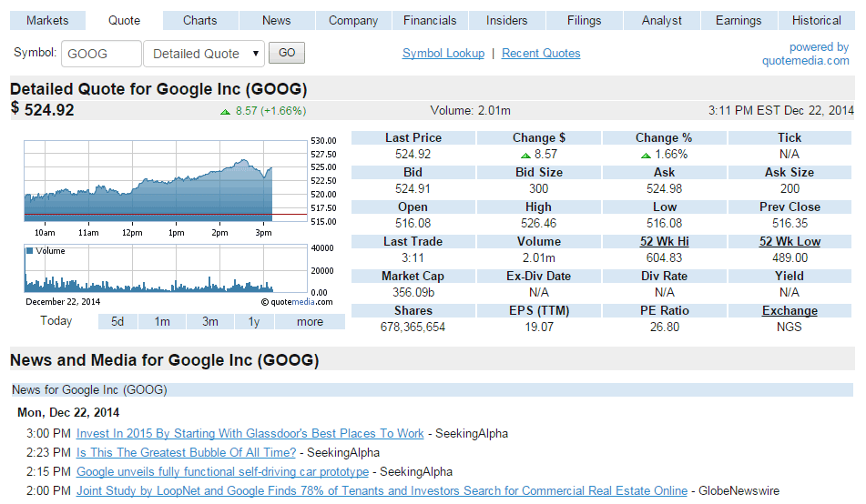Click the PE Ratio value 26.80
This screenshot has width=866, height=504.
[665, 328]
